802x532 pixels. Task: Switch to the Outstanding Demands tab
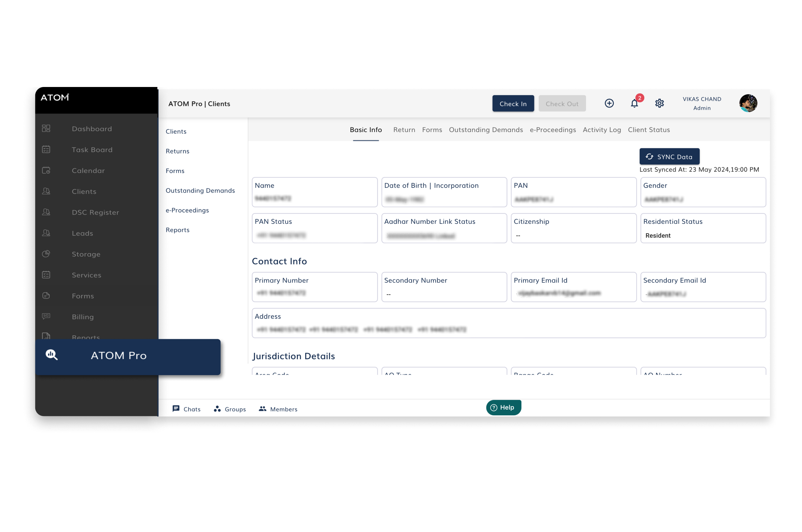click(486, 130)
